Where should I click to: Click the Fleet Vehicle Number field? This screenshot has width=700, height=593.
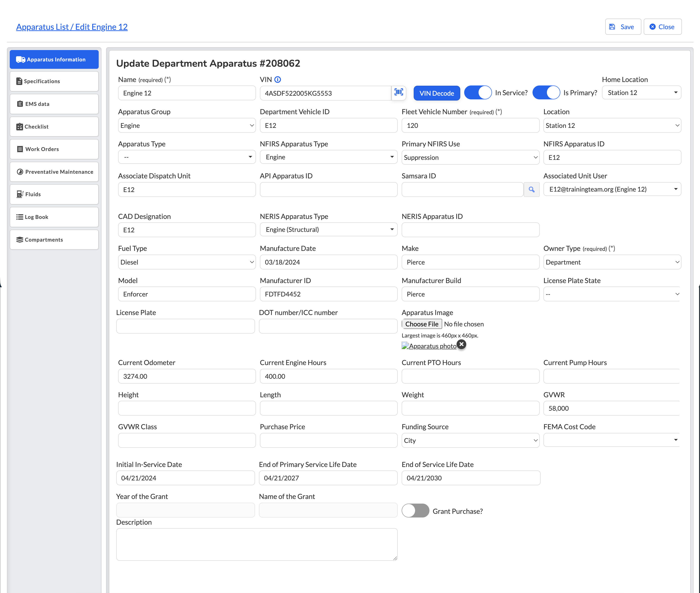[x=470, y=125]
